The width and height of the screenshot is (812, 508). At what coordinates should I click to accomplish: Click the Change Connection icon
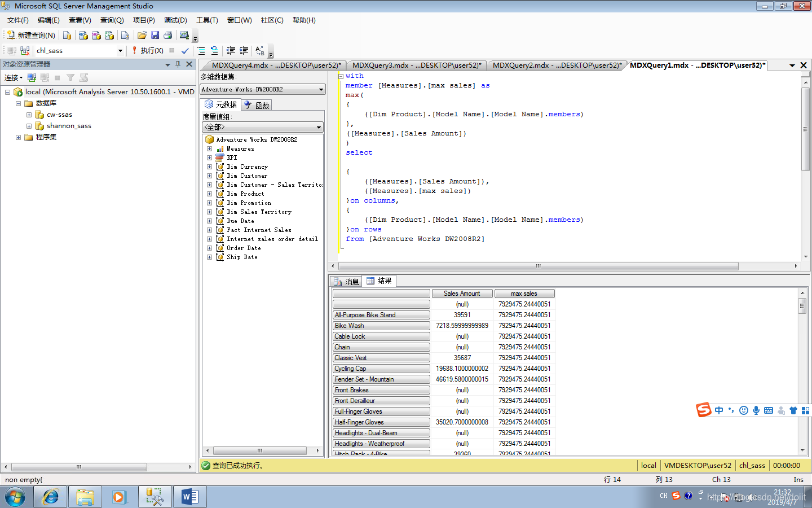click(x=25, y=50)
